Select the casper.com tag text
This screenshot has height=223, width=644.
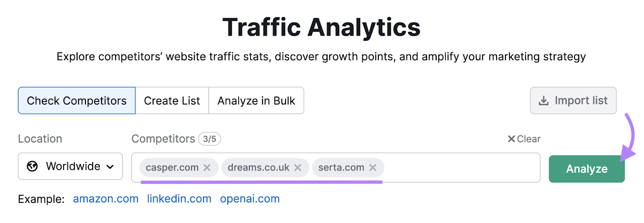pyautogui.click(x=172, y=168)
